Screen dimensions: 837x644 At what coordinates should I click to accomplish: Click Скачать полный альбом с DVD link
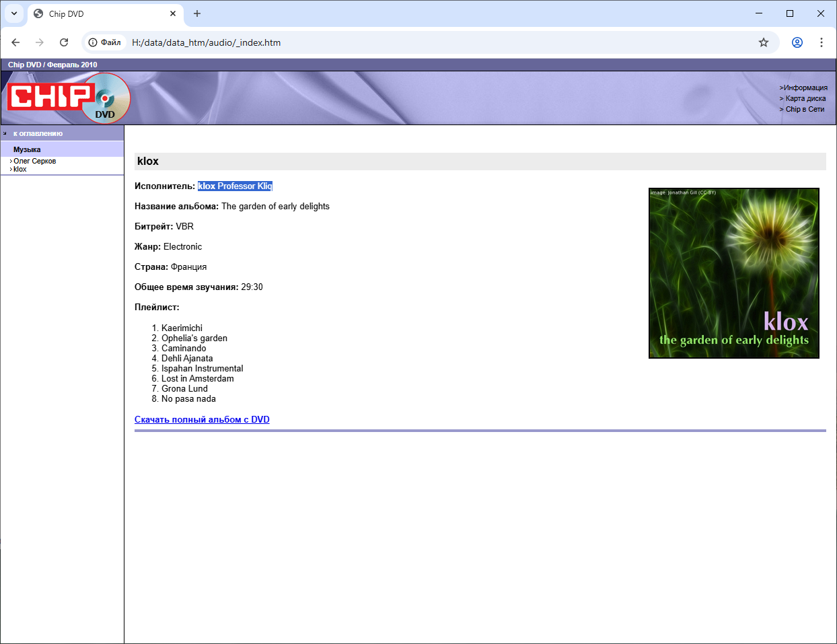point(202,419)
